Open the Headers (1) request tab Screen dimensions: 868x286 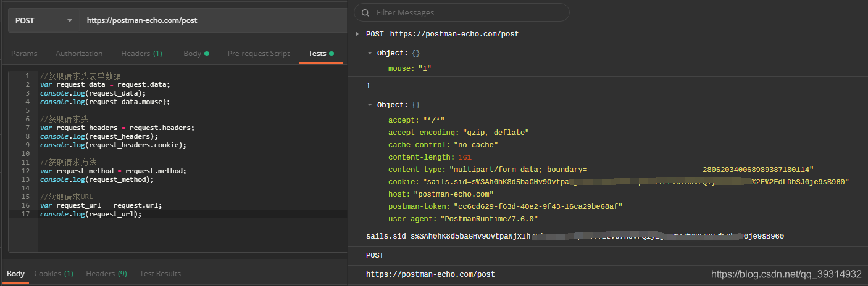pos(141,54)
